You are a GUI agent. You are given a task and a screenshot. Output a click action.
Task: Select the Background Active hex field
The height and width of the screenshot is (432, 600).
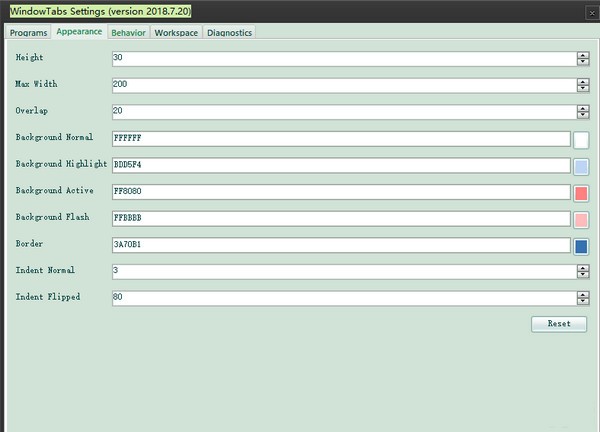(340, 192)
